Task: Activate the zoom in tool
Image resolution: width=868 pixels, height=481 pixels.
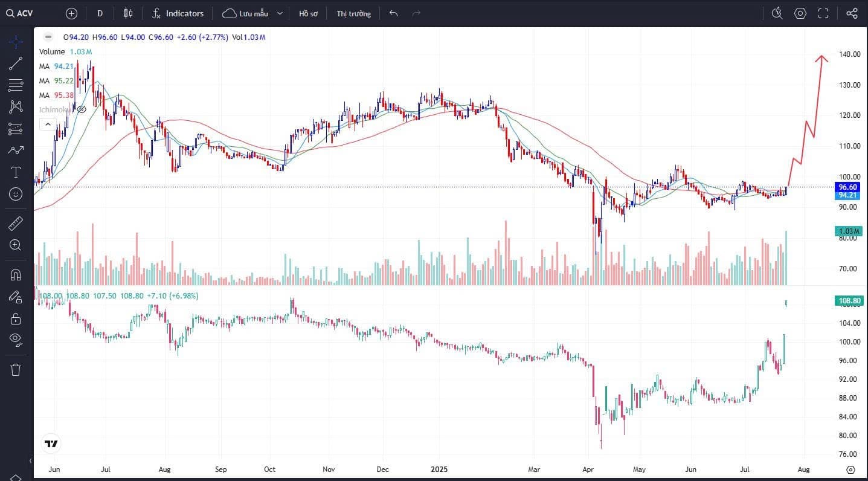Action: pos(16,245)
